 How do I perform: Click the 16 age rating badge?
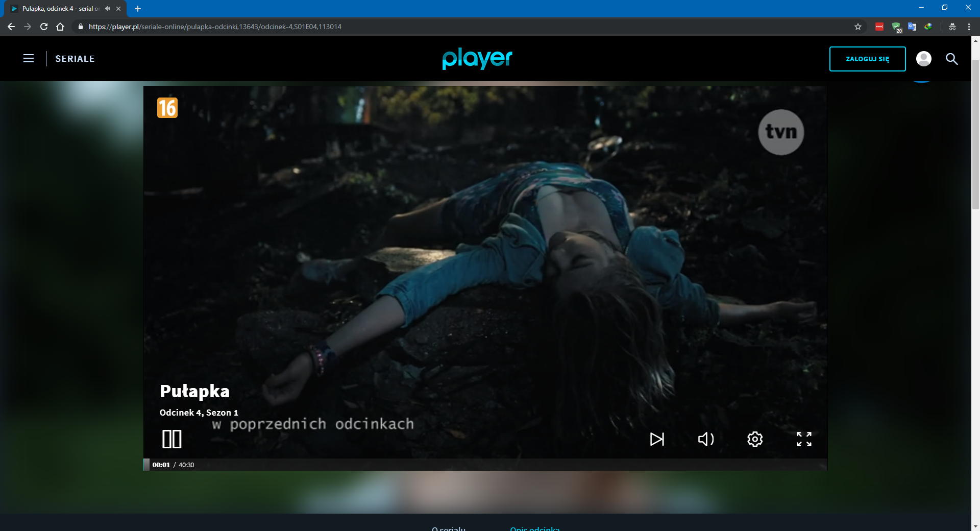click(167, 108)
